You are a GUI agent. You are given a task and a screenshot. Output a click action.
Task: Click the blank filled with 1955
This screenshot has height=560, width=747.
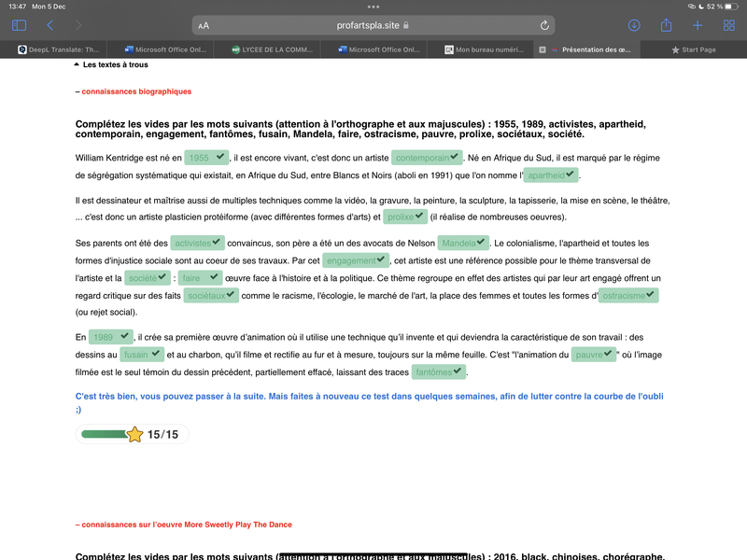[206, 158]
